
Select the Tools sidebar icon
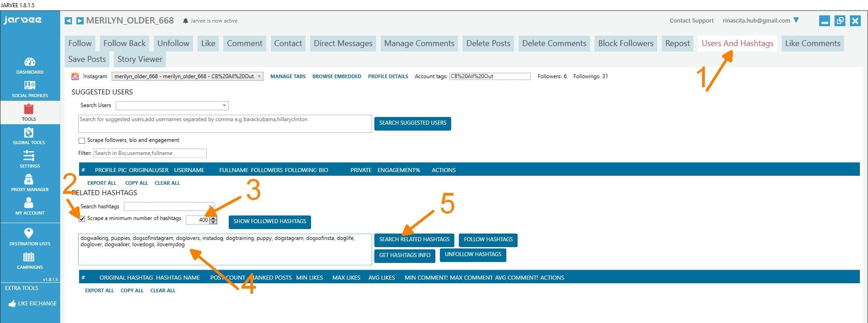[29, 112]
